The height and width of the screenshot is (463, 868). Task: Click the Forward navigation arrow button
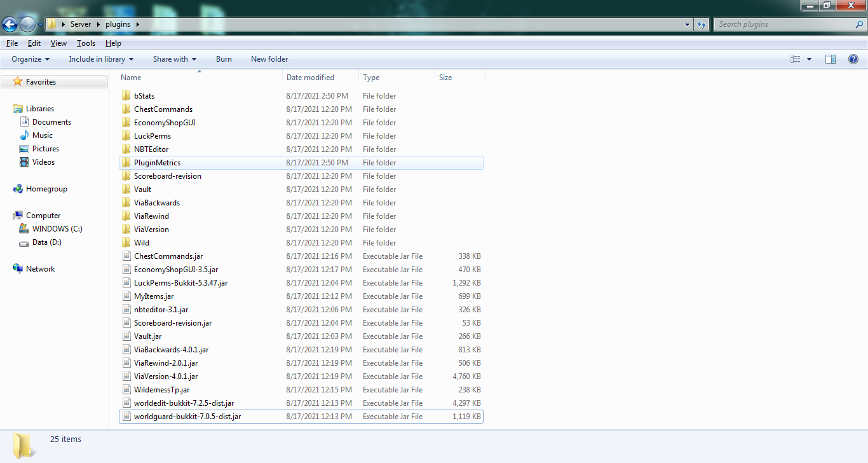27,24
